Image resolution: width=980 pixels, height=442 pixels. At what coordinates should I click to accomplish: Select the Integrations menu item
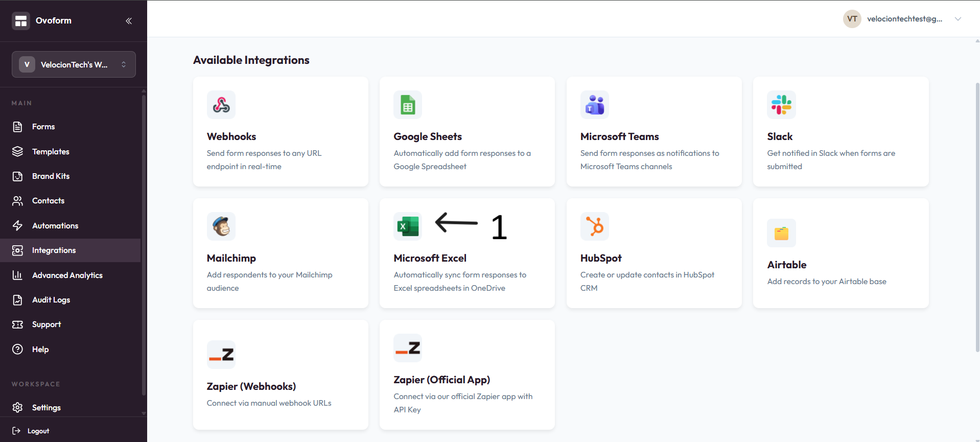pyautogui.click(x=71, y=250)
